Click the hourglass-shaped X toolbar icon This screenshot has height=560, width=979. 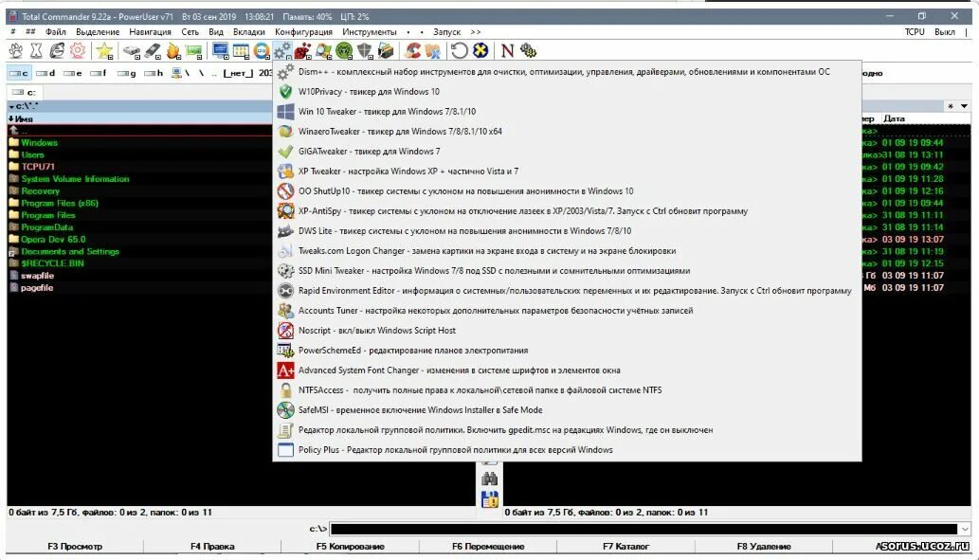[x=36, y=50]
